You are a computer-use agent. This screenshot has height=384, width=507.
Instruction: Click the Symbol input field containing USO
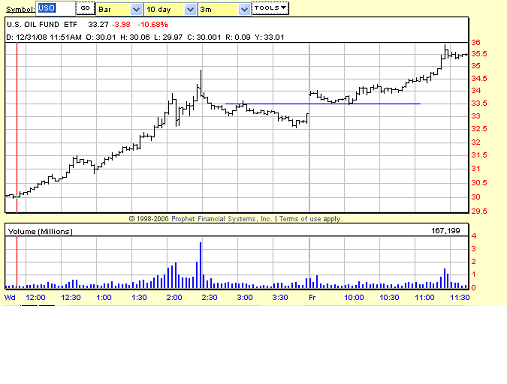(55, 9)
